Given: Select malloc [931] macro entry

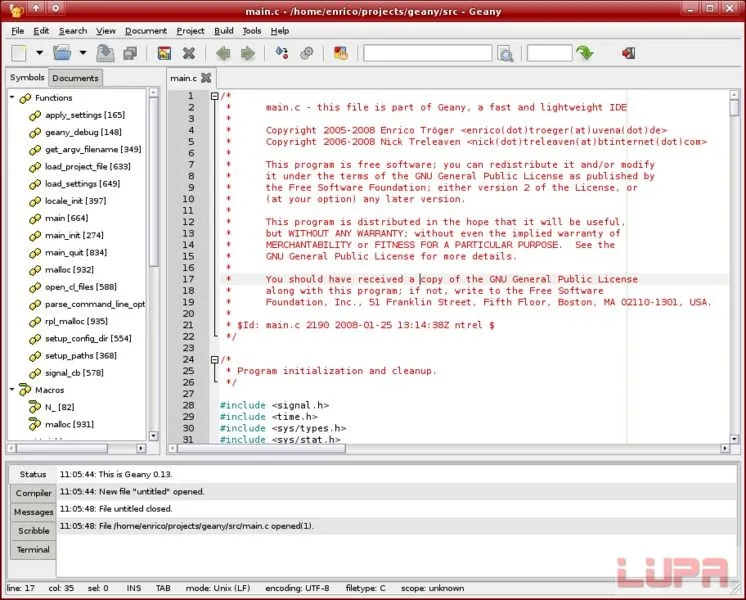Looking at the screenshot, I should [x=69, y=424].
